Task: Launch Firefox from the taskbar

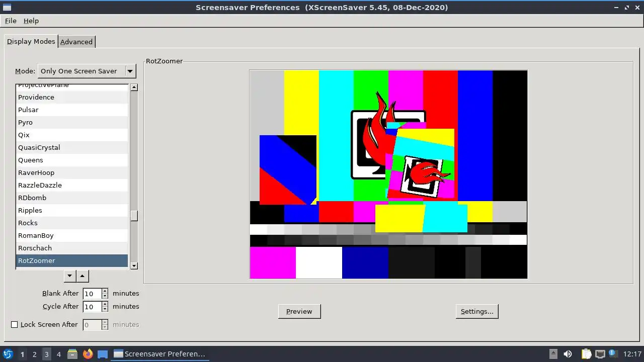Action: tap(88, 354)
